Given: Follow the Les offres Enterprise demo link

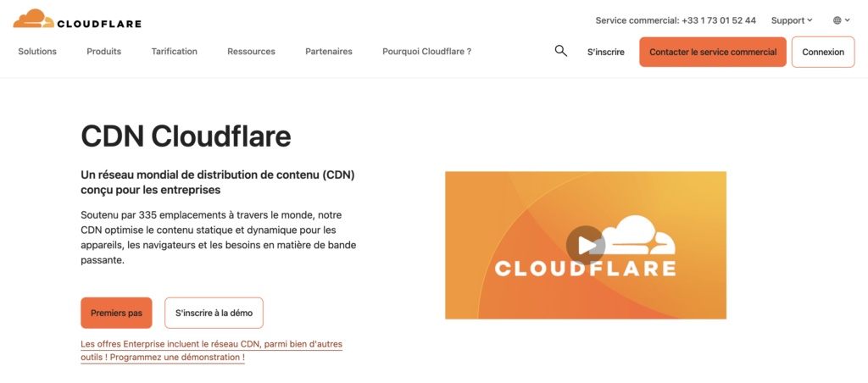Looking at the screenshot, I should tap(211, 351).
